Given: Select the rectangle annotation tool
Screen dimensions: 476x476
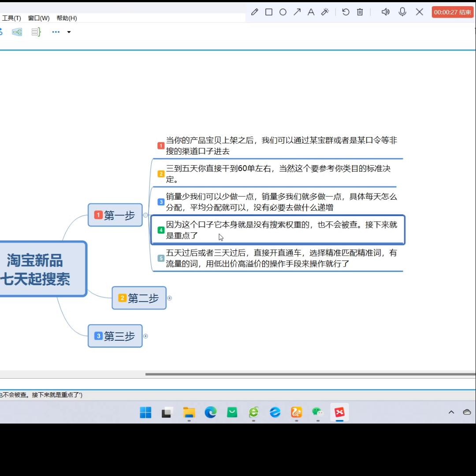Looking at the screenshot, I should tap(269, 12).
